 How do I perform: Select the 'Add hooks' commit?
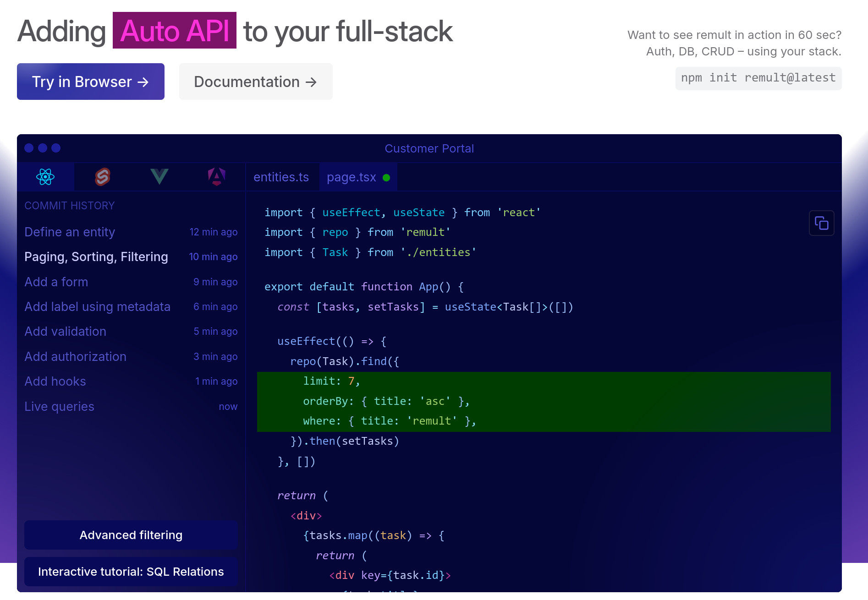point(131,382)
